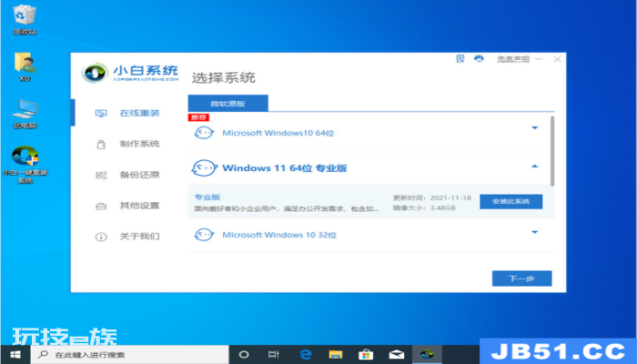The height and width of the screenshot is (364, 637).
Task: Open the Recycle Bin desktop icon
Action: pyautogui.click(x=25, y=19)
